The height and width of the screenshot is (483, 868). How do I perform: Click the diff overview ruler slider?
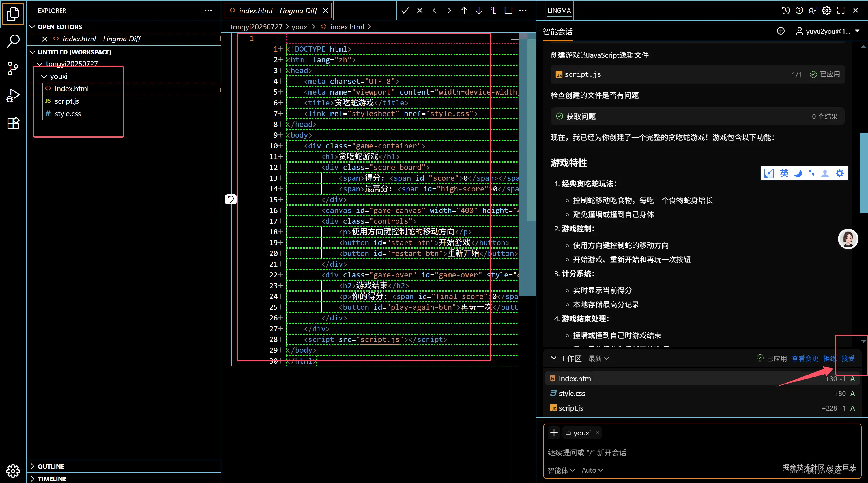pyautogui.click(x=527, y=165)
